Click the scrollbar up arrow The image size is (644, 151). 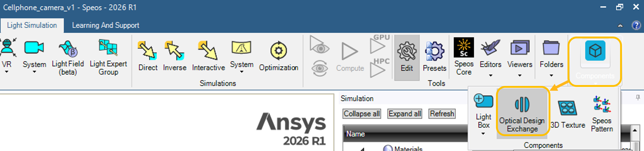[635, 130]
